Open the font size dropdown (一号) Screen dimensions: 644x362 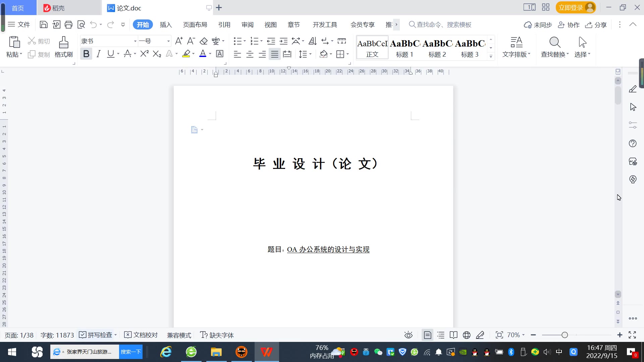click(168, 41)
